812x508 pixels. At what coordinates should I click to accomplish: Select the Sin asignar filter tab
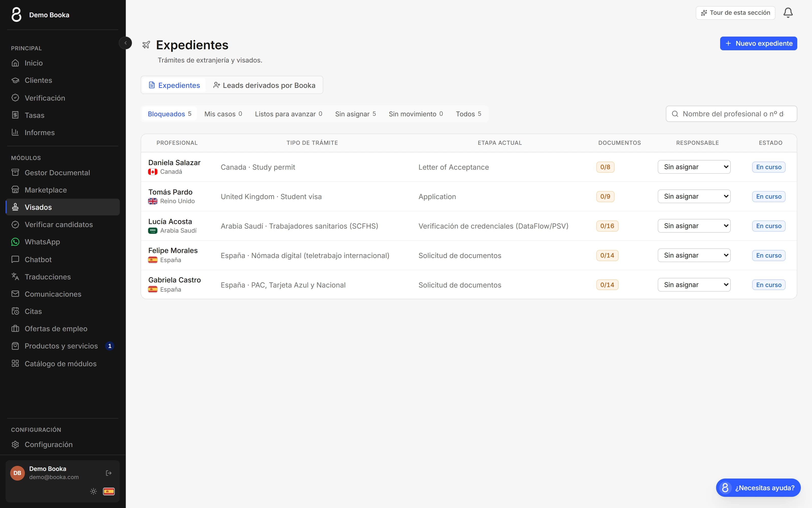355,114
